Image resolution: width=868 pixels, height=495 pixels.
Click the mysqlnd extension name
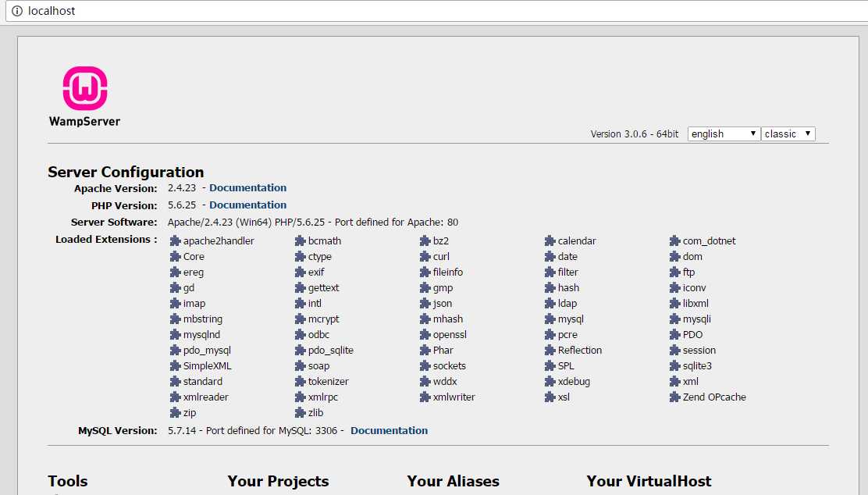click(201, 334)
